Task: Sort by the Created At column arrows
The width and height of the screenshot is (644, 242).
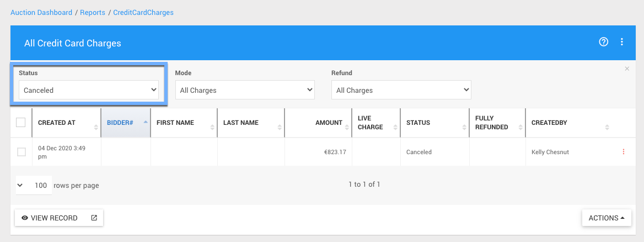Action: (96, 127)
